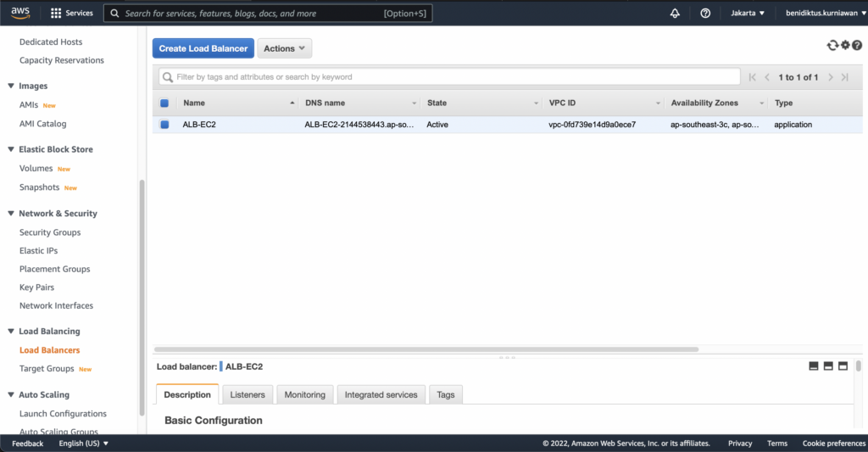The height and width of the screenshot is (452, 868).
Task: Open Security Groups in the sidebar
Action: 50,232
